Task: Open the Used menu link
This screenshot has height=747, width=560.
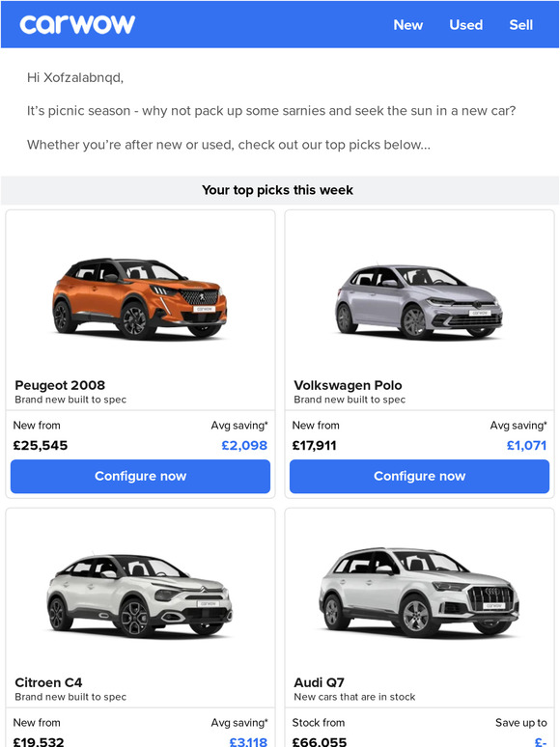Action: pyautogui.click(x=465, y=25)
